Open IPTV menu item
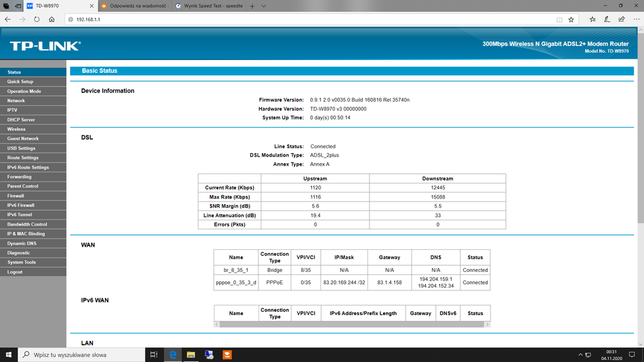The height and width of the screenshot is (362, 644). pyautogui.click(x=33, y=110)
